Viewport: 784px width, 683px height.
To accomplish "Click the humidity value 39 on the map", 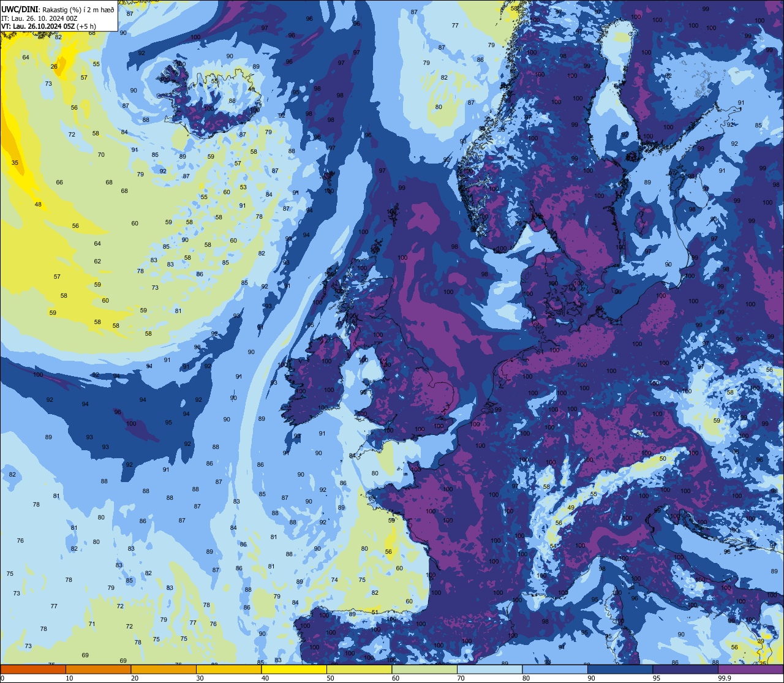I will coord(761,641).
